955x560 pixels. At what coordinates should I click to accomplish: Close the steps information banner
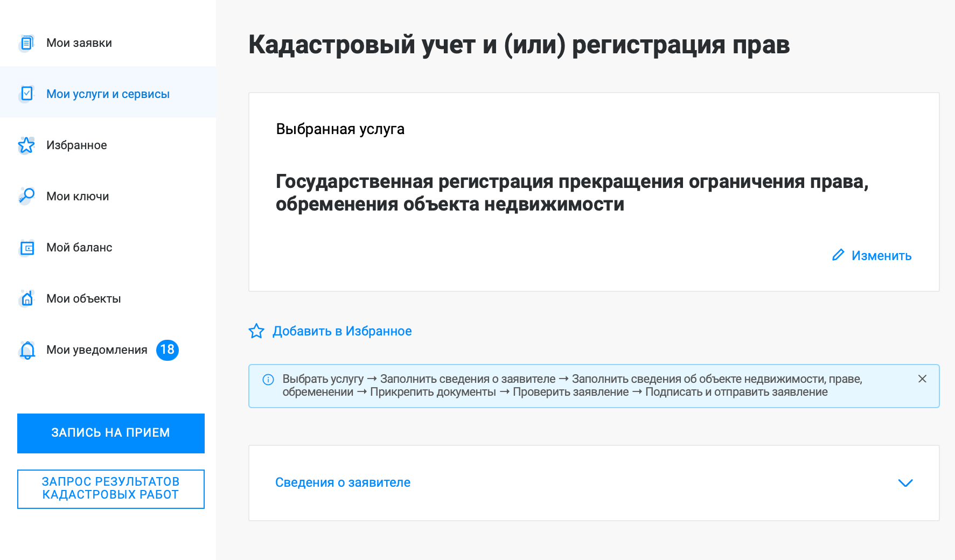922,379
